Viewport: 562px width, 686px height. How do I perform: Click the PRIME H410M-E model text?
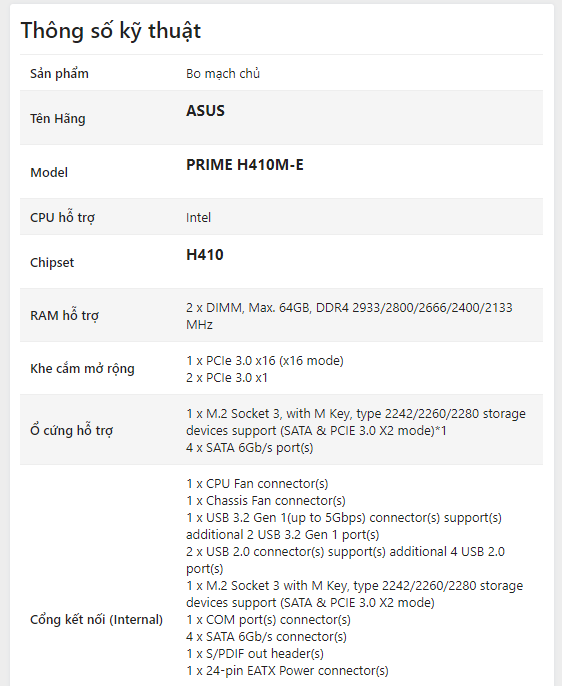click(244, 165)
